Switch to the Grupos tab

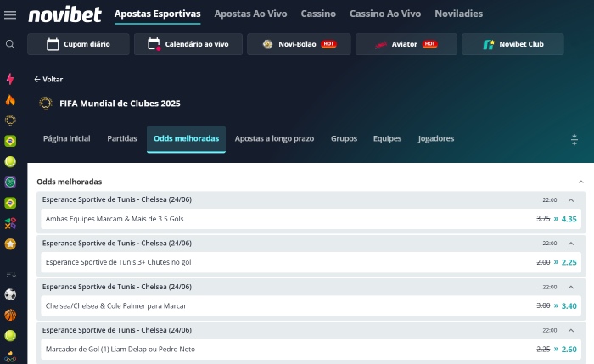[344, 138]
